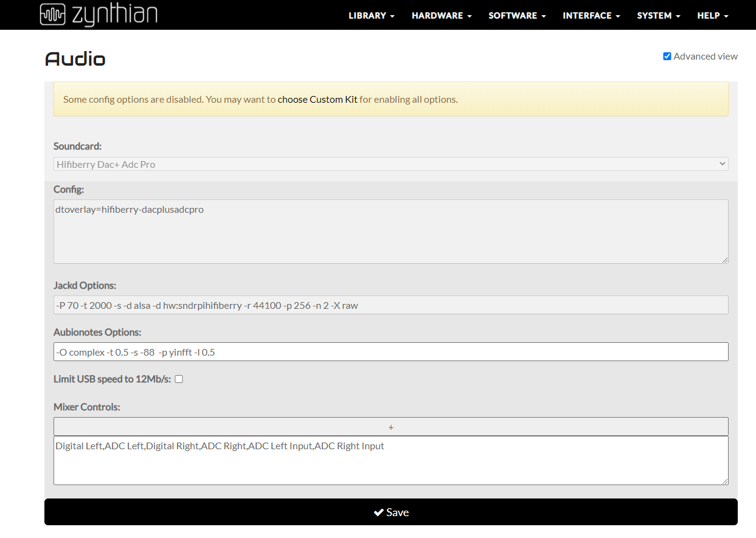Viewport: 756px width, 538px height.
Task: Expand the HARDWARE menu
Action: point(442,16)
